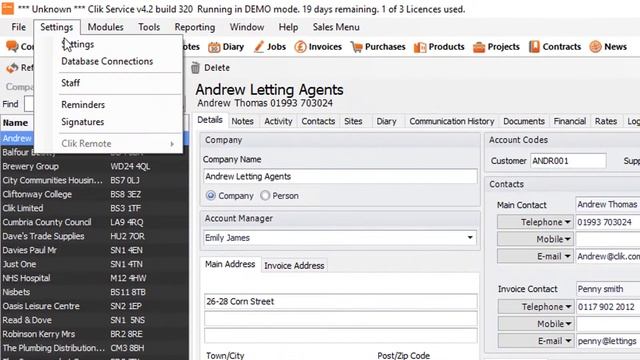
Task: Open the Purchases cart icon
Action: click(x=356, y=47)
